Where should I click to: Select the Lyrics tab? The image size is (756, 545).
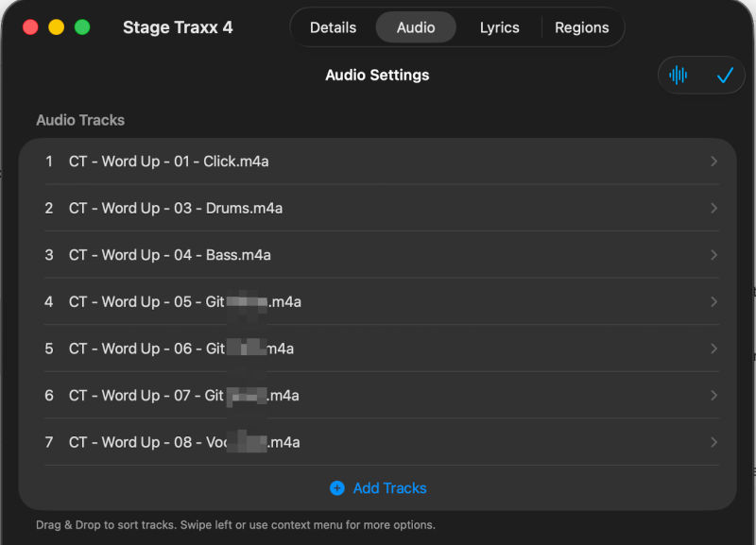499,27
